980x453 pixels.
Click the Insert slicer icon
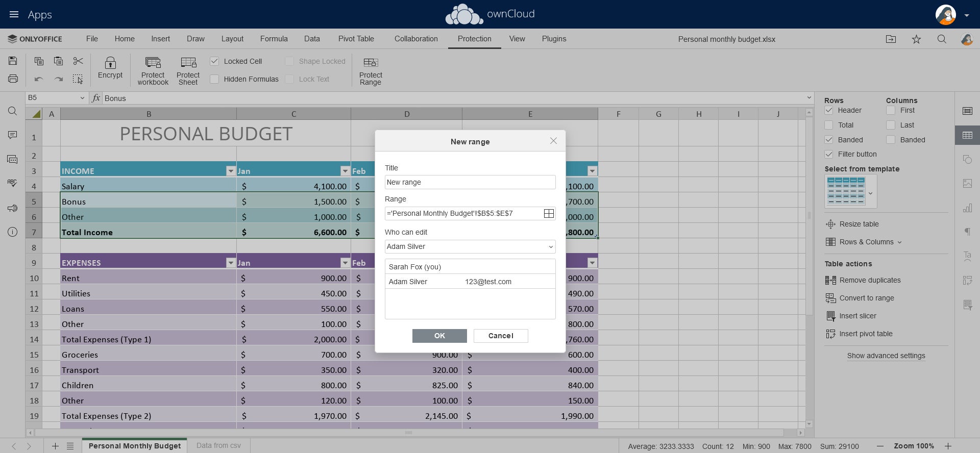tap(830, 316)
